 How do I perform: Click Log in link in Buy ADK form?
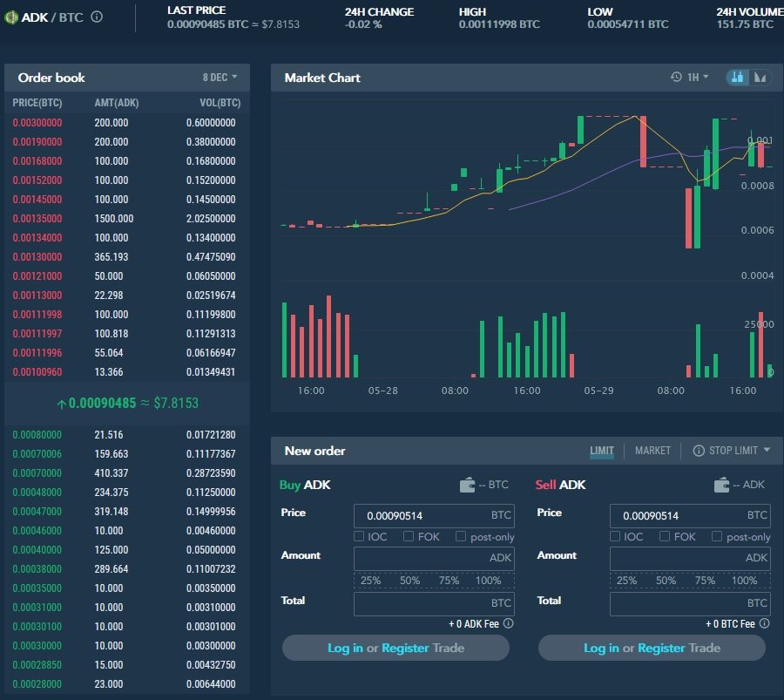tap(345, 648)
